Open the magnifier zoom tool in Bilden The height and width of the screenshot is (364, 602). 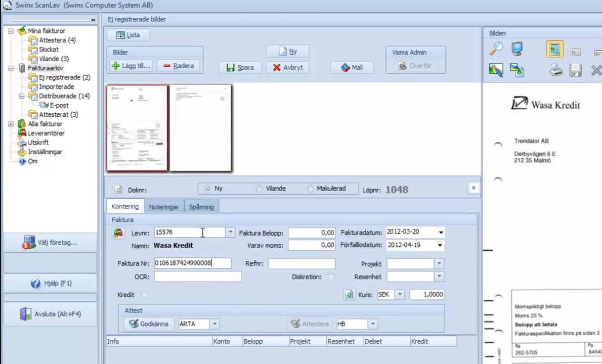[496, 49]
